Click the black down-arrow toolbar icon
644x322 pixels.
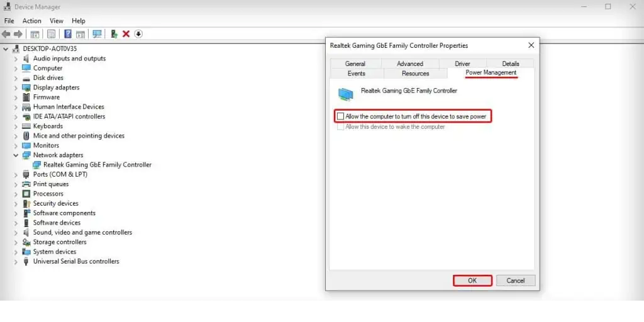tap(138, 34)
